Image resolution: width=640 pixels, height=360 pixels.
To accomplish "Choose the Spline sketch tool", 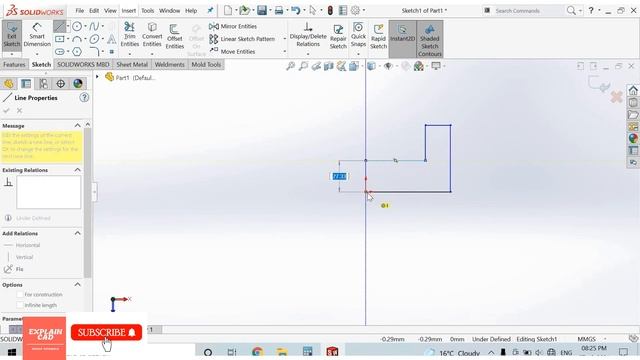I will (94, 27).
